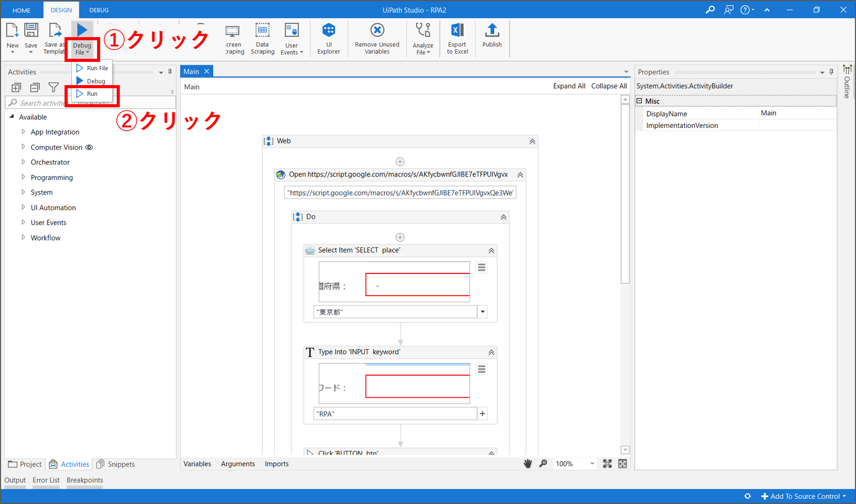Click the filter icon in Activities panel

point(53,87)
